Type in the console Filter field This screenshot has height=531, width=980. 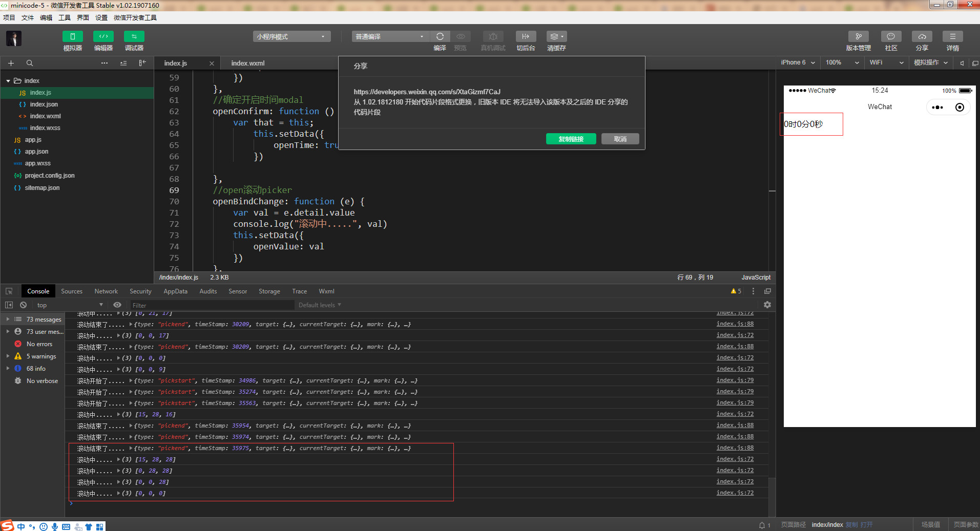point(211,305)
